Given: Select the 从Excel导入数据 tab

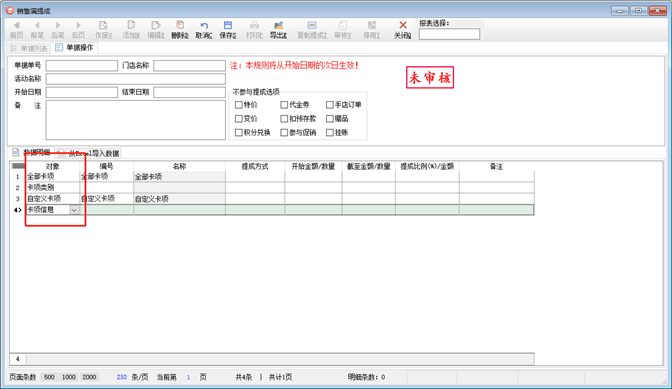Looking at the screenshot, I should (x=89, y=153).
